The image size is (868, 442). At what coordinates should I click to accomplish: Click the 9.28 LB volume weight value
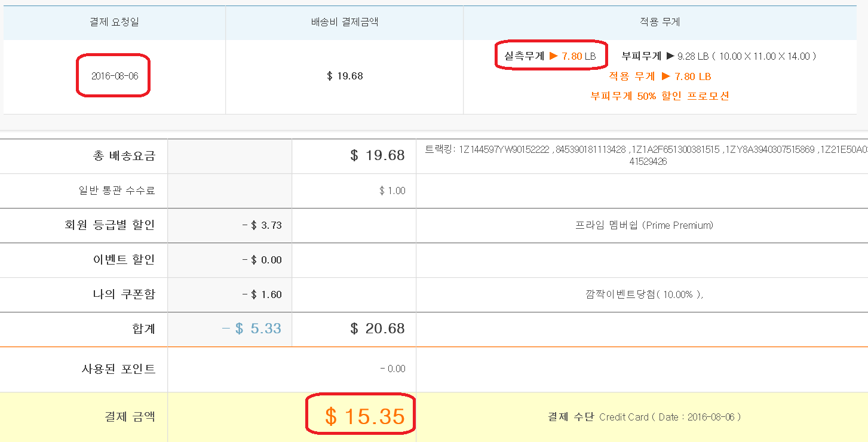coord(692,56)
